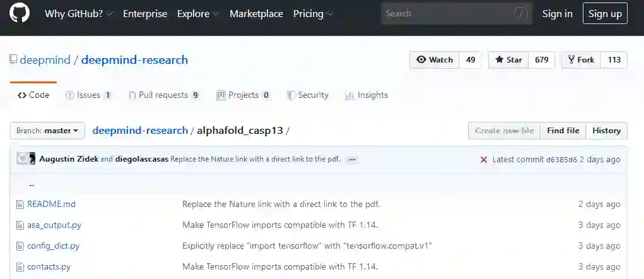Star the deepmind-research repository
The width and height of the screenshot is (644, 279).
[x=508, y=60]
